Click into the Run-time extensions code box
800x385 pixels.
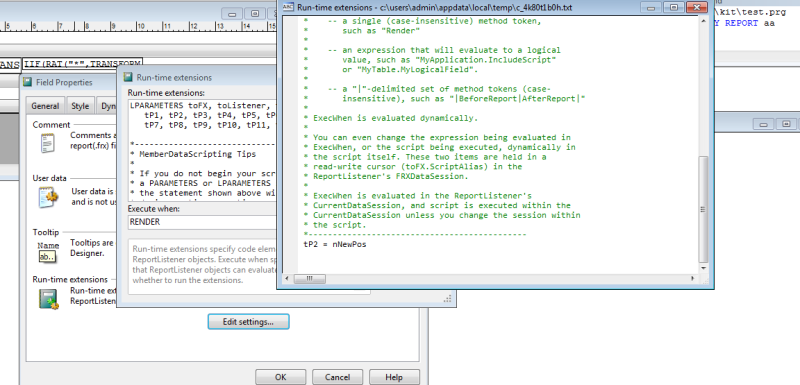click(x=202, y=150)
